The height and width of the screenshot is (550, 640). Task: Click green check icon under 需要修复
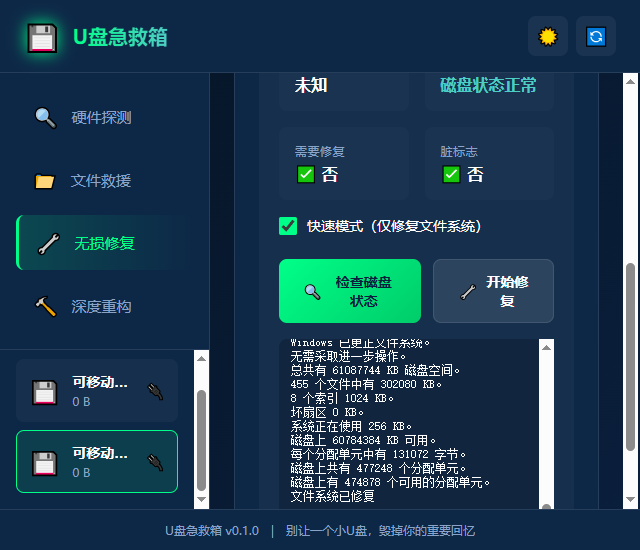(306, 174)
